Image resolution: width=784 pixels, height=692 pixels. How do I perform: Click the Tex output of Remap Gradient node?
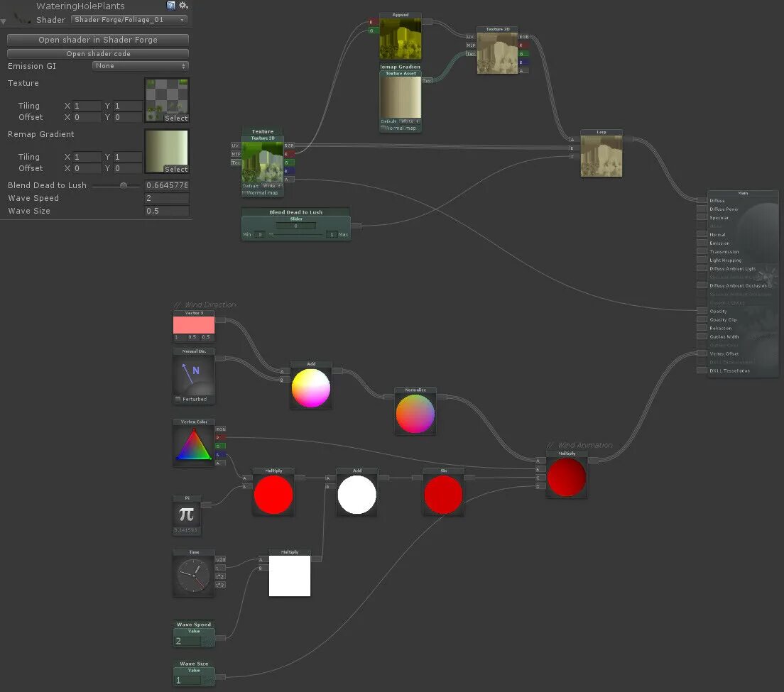pyautogui.click(x=427, y=80)
